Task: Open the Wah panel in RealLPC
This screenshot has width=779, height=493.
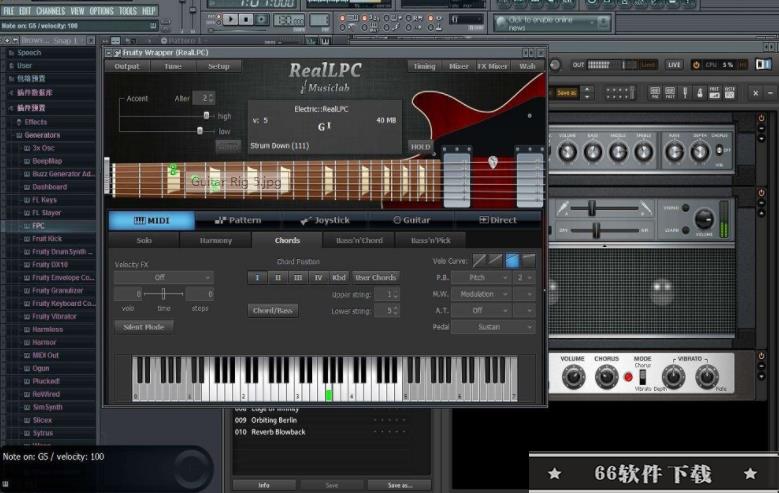Action: [x=527, y=66]
